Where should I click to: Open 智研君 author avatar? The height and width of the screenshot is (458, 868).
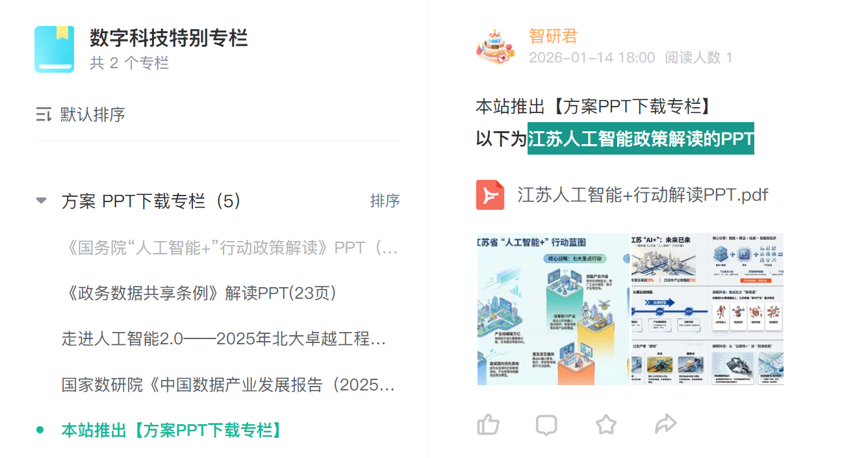(x=496, y=47)
